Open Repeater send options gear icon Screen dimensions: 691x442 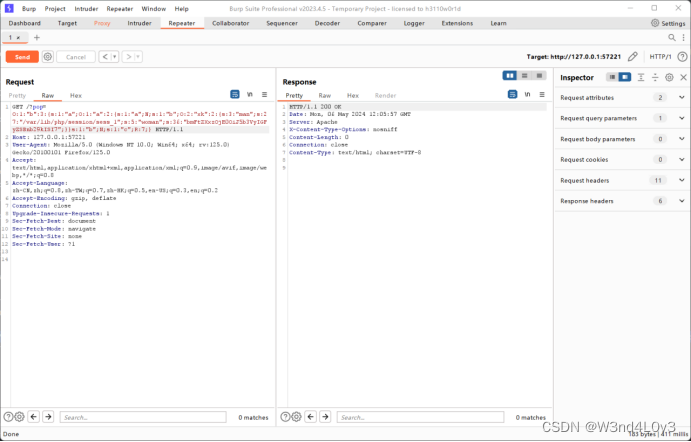coord(48,57)
